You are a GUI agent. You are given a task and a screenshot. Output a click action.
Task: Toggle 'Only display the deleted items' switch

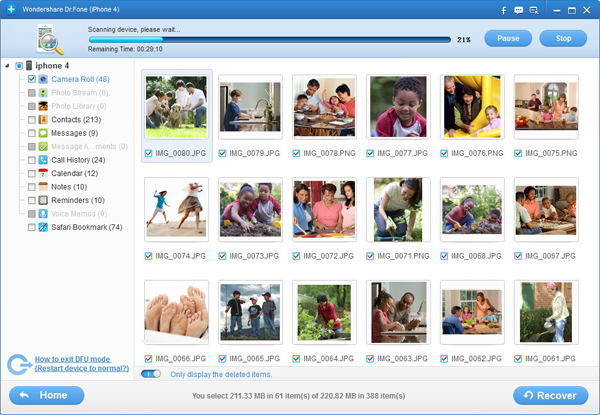pyautogui.click(x=151, y=374)
